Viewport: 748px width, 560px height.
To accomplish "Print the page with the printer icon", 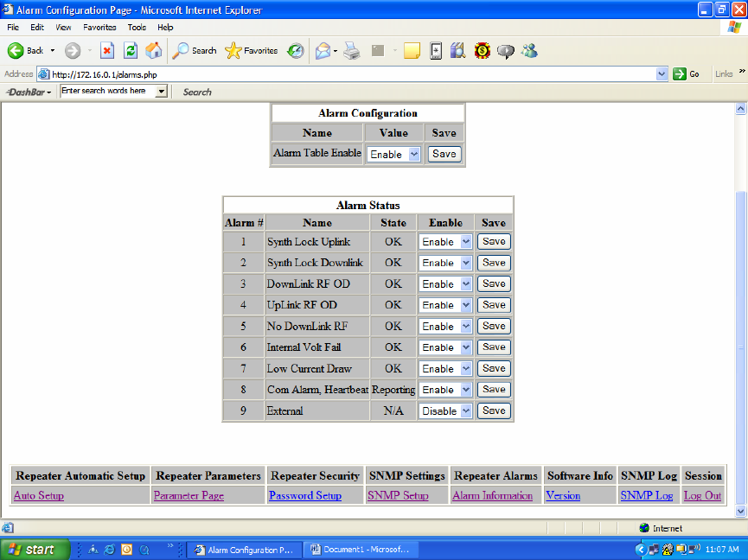I will [x=352, y=50].
